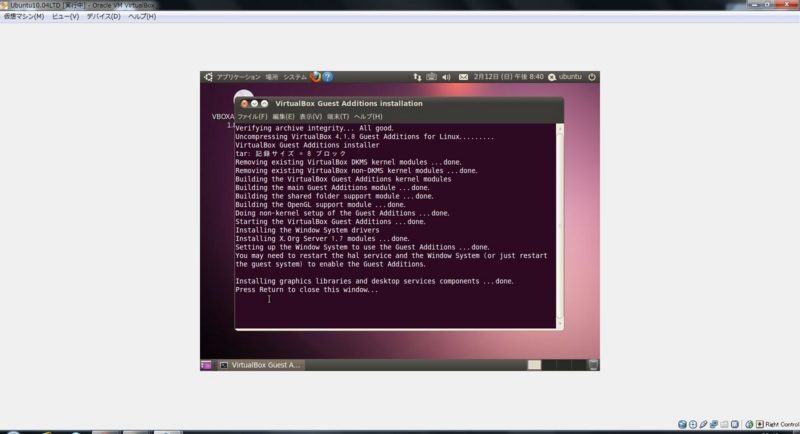Image resolution: width=800 pixels, height=434 pixels.
Task: Open the アプリケーション menu
Action: [238, 77]
